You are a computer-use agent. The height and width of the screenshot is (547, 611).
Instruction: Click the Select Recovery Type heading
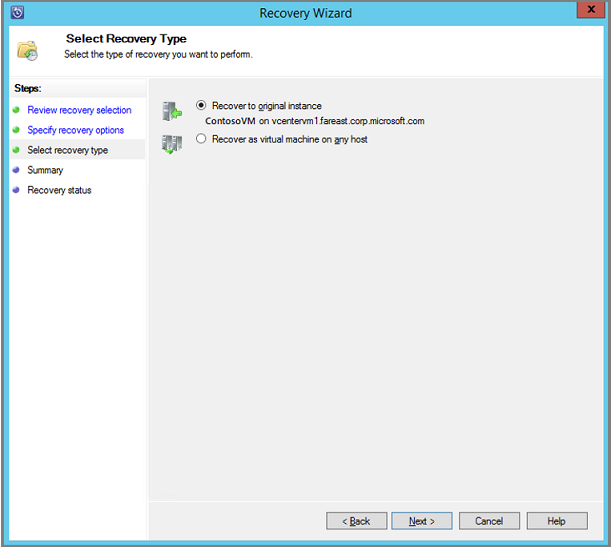pos(126,39)
